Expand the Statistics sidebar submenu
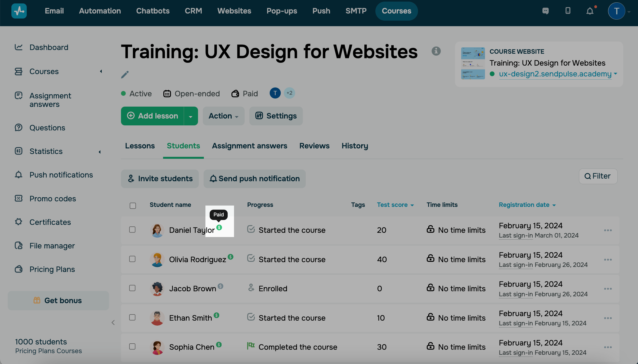This screenshot has width=638, height=364. coord(100,152)
